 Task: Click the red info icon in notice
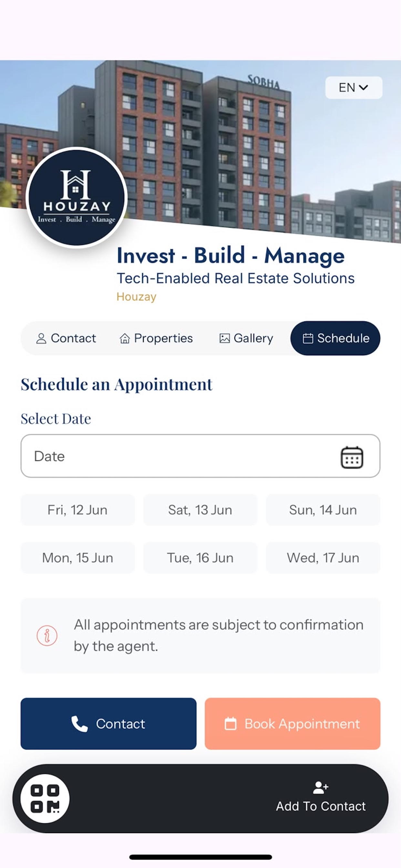tap(47, 636)
